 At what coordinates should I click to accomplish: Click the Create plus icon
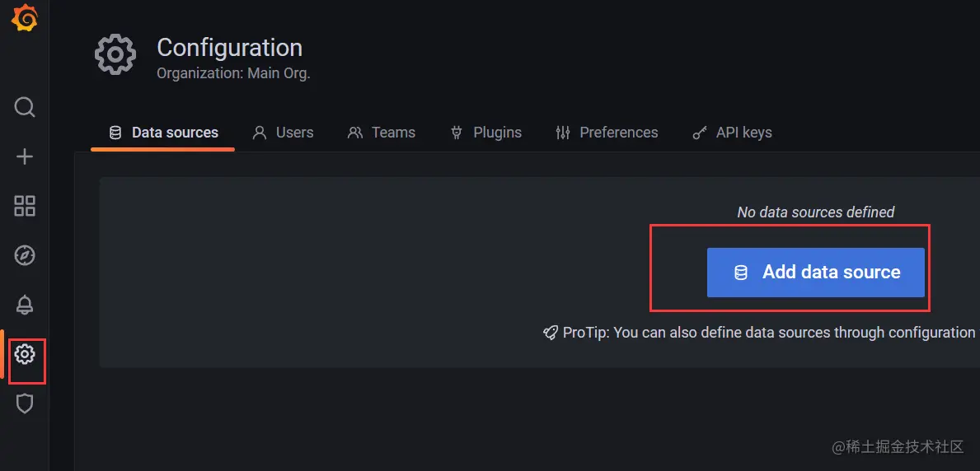25,156
